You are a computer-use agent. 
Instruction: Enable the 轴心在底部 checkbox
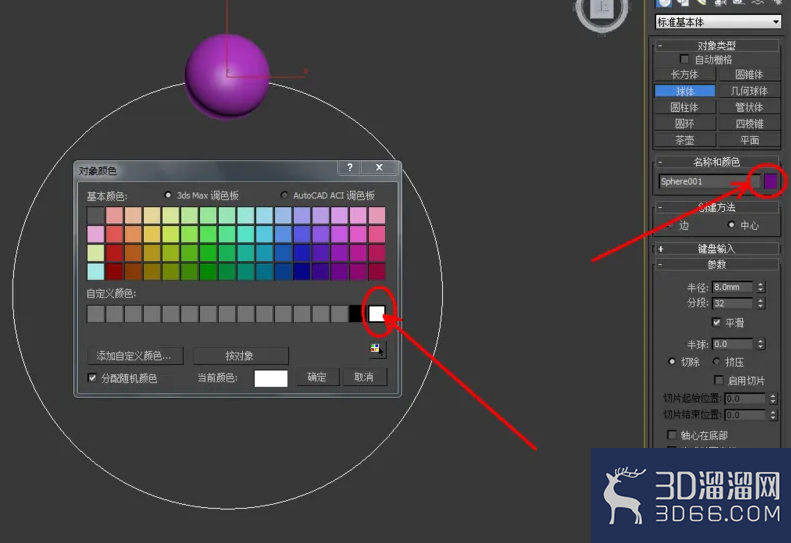pos(672,435)
